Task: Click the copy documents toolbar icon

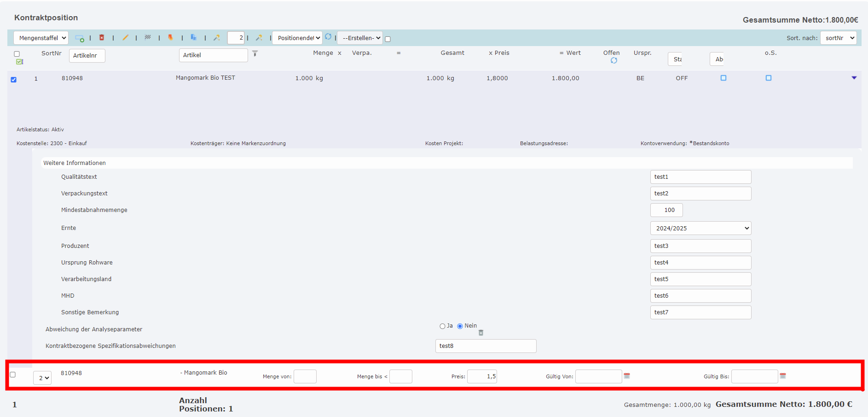Action: coord(193,38)
